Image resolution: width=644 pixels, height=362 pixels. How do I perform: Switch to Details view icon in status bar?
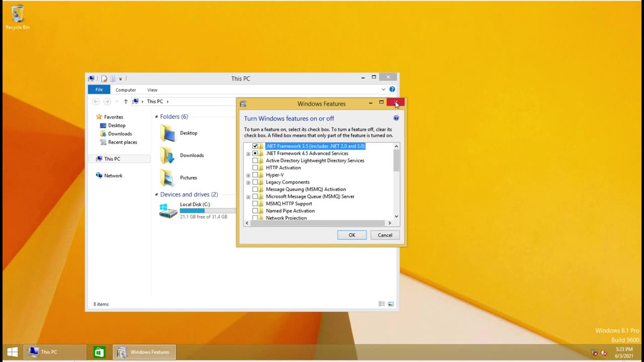pos(382,304)
